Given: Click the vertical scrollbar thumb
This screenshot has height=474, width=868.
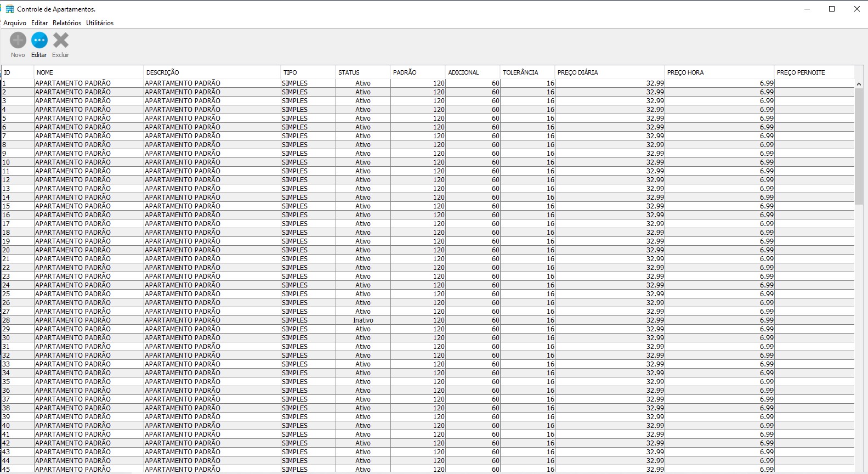Looking at the screenshot, I should pos(859,145).
